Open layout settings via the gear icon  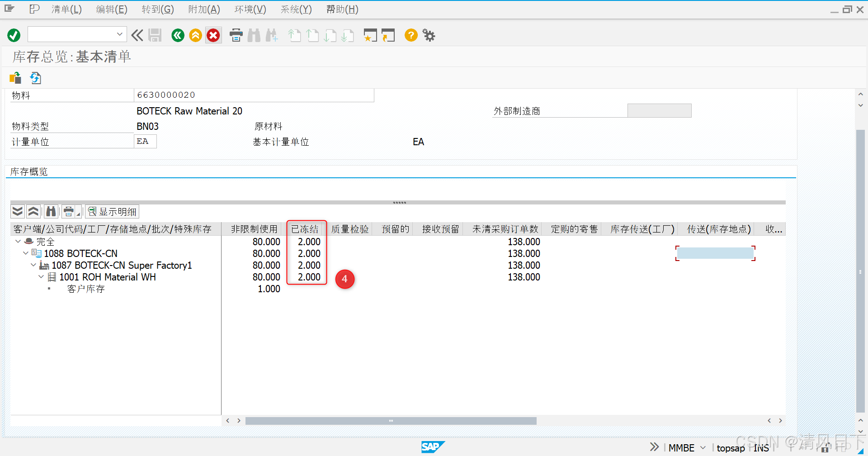coord(428,35)
